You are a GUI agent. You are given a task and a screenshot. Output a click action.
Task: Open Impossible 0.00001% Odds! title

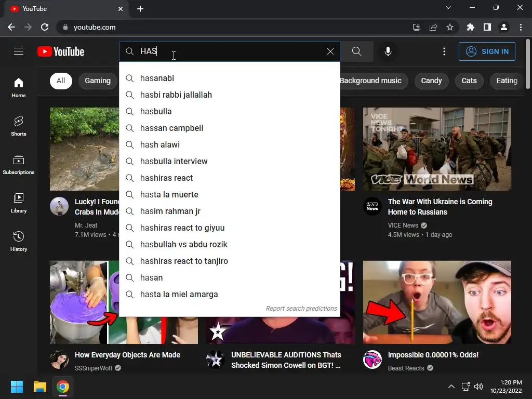point(433,355)
